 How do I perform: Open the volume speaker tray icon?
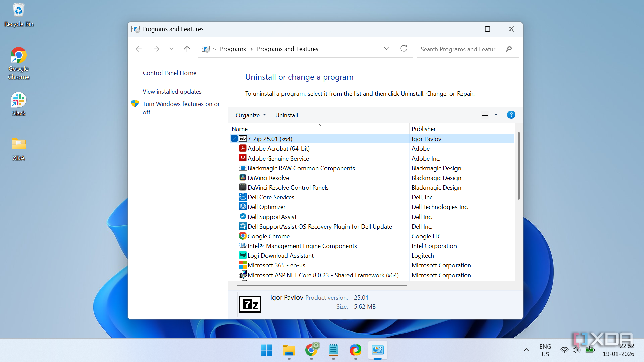click(576, 350)
